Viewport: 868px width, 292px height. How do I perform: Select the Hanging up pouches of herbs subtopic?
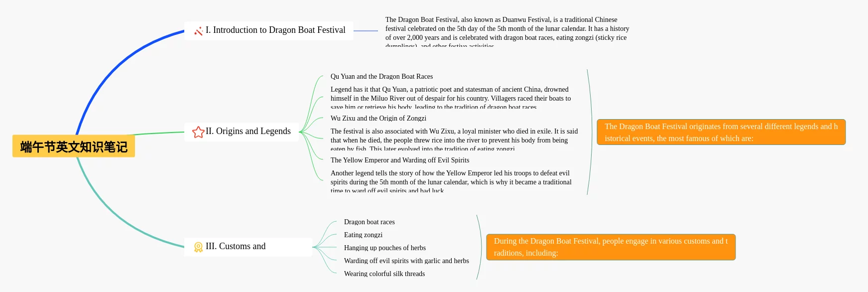(x=385, y=248)
